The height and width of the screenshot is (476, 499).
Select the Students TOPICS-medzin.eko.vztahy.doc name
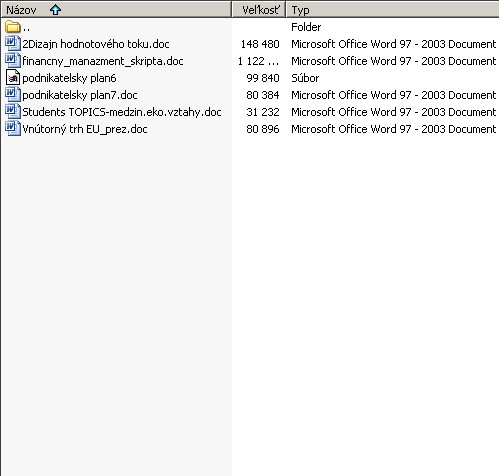[122, 112]
